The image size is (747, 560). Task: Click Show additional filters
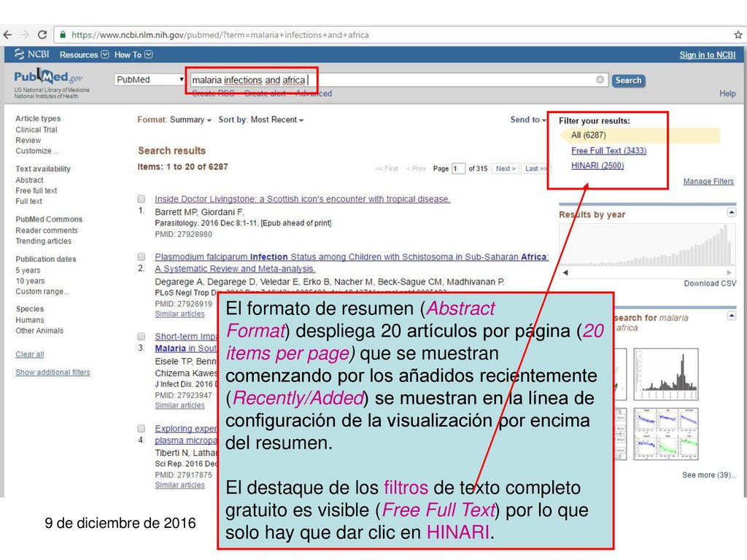(x=53, y=373)
